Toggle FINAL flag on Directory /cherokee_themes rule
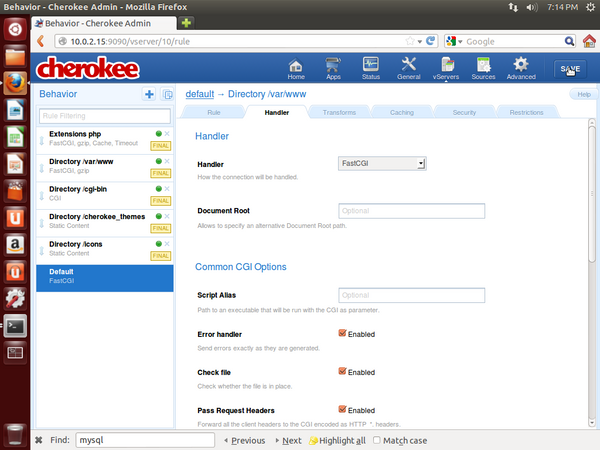 coord(161,228)
